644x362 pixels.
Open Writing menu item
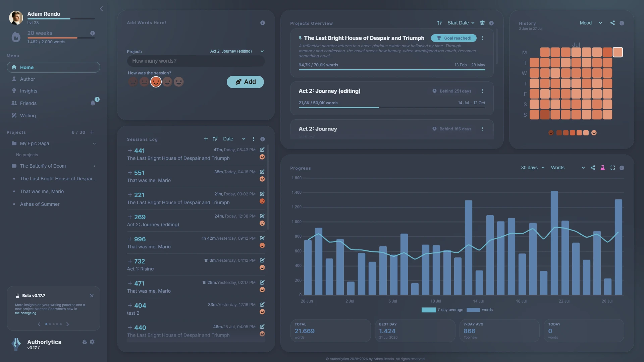(x=53, y=116)
